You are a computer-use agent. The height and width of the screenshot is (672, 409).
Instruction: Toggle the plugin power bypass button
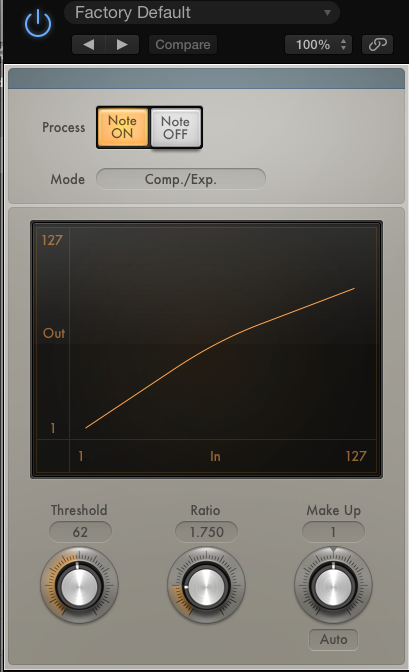[38, 24]
